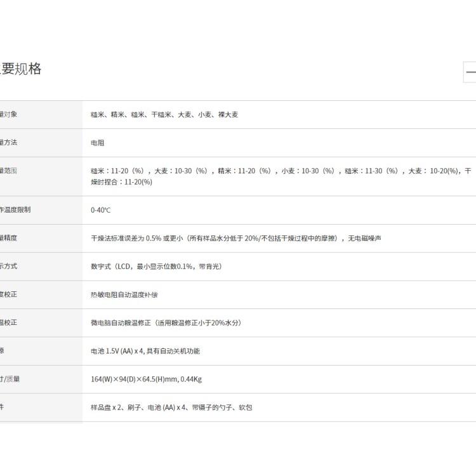Click the 要规格 section heading
This screenshot has width=476, height=476.
20,69
